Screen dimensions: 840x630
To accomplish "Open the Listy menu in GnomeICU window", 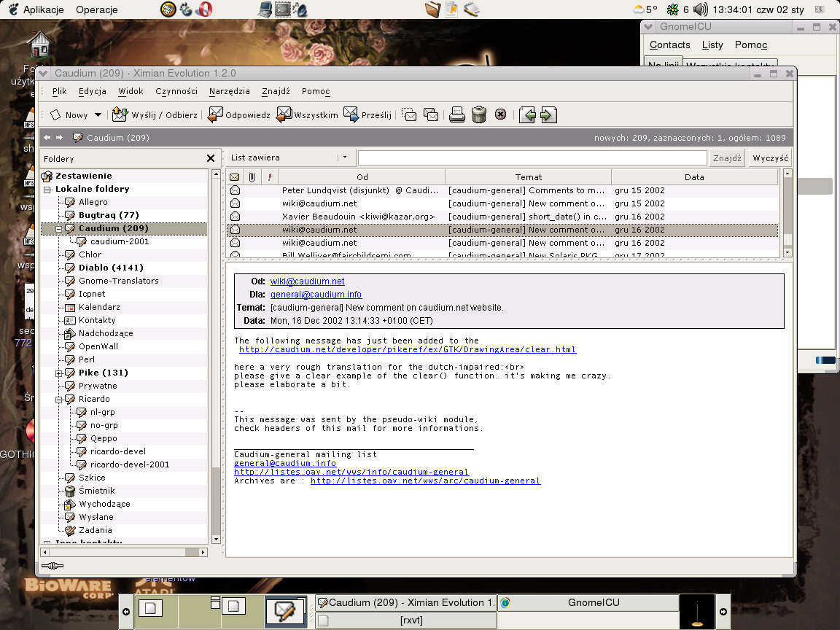I will point(712,45).
